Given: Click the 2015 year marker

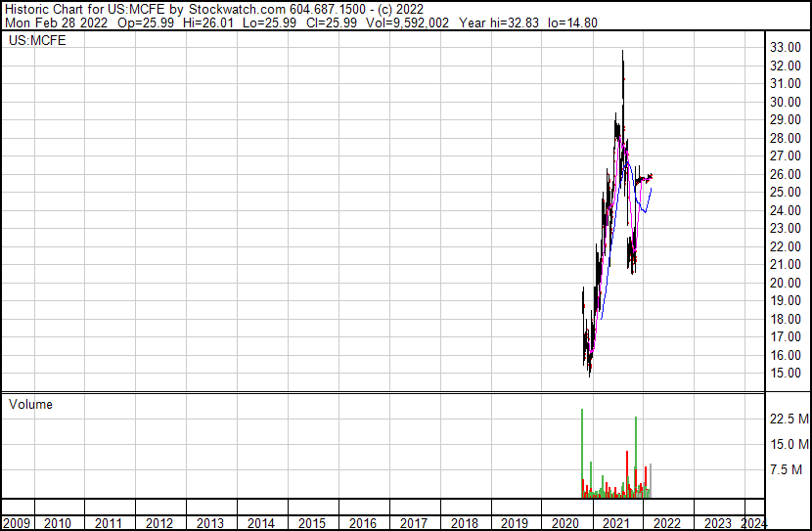Looking at the screenshot, I should click(x=311, y=523).
